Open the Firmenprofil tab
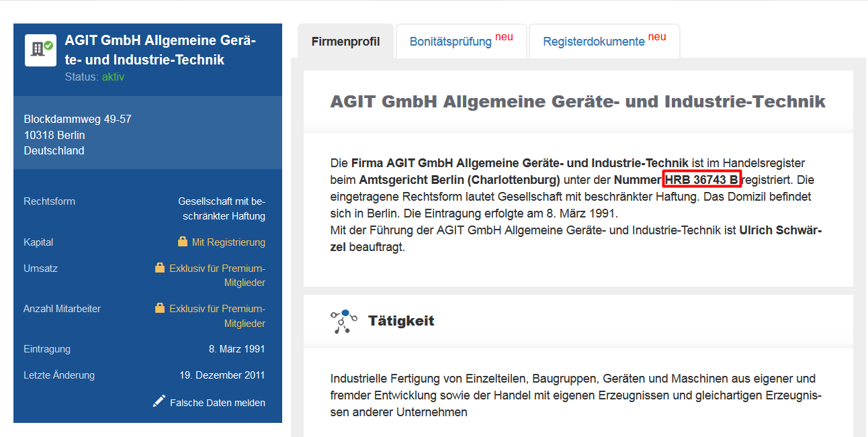Image resolution: width=868 pixels, height=437 pixels. click(345, 42)
